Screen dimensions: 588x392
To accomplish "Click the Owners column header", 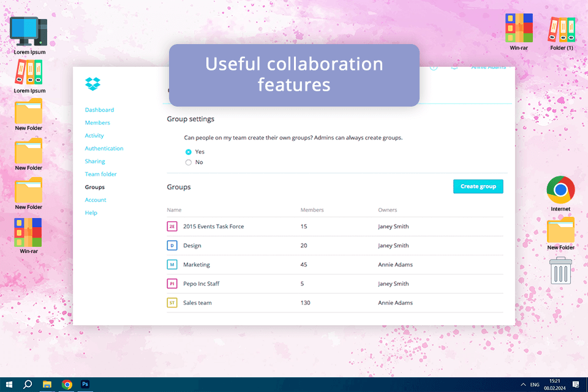I will [x=387, y=210].
